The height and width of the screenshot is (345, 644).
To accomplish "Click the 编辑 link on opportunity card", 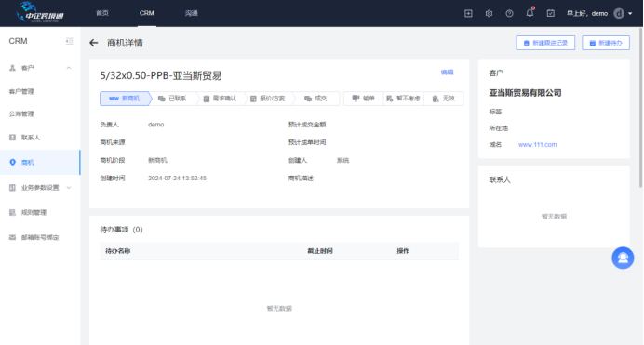I will (x=447, y=73).
